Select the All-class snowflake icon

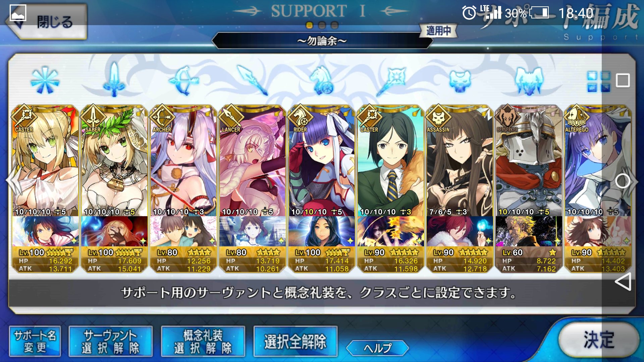pyautogui.click(x=45, y=80)
